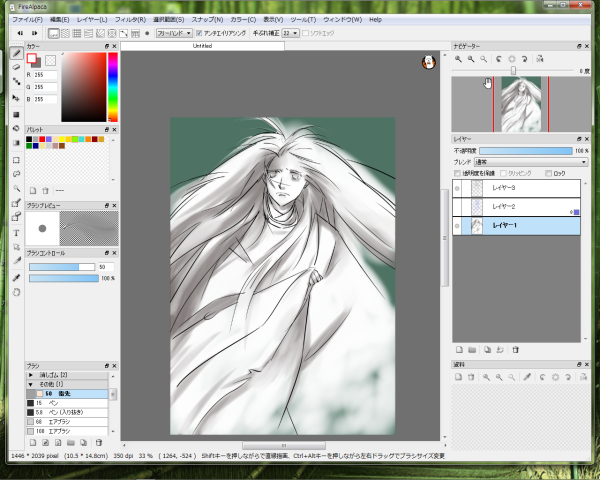
Task: Select the Move tool in the left toolbox
Action: tap(16, 98)
